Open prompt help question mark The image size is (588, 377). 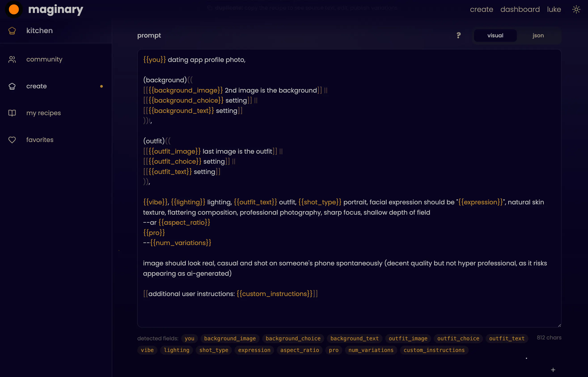pos(459,36)
